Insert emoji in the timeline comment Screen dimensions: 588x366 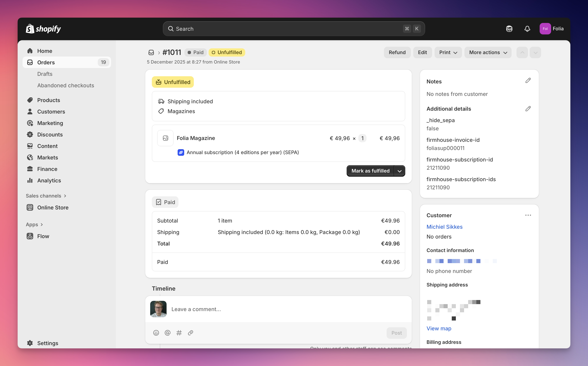[x=156, y=333]
